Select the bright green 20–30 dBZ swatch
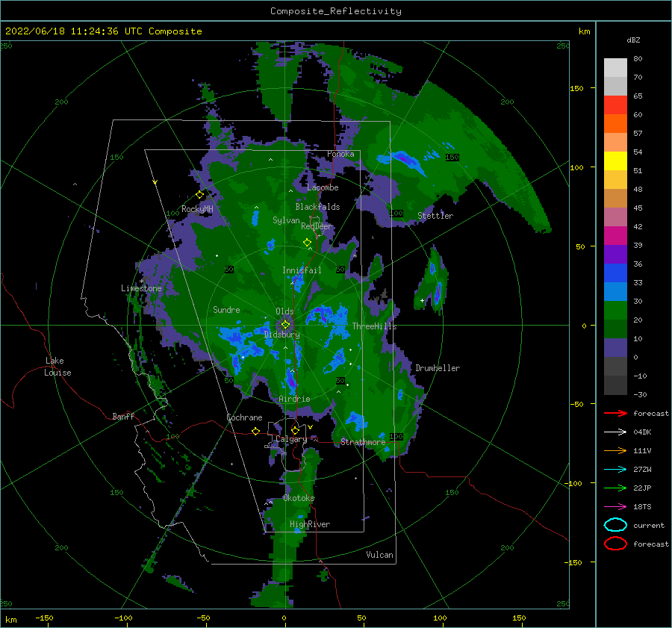Viewport: 672px width, 628px height. click(x=615, y=311)
